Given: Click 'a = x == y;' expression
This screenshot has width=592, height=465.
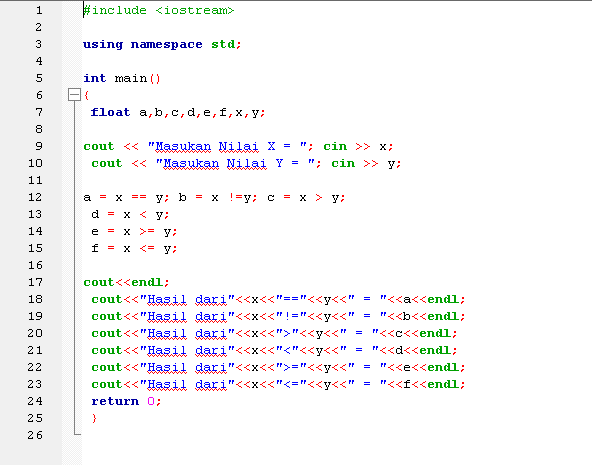Looking at the screenshot, I should click(x=126, y=197).
